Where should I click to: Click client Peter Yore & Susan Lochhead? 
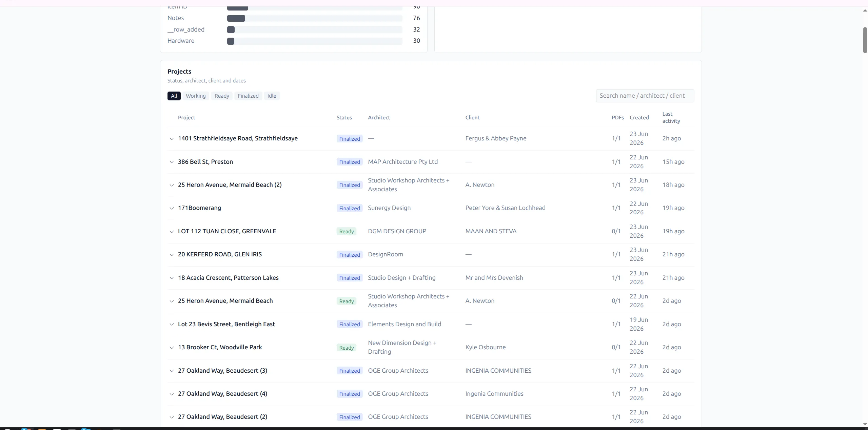[x=505, y=208]
